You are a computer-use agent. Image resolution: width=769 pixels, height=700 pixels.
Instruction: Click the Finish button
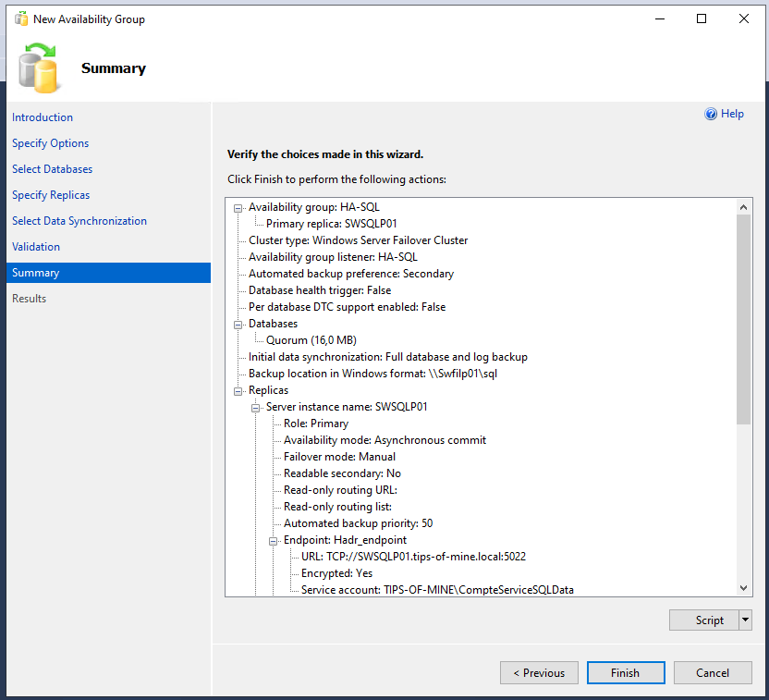(626, 673)
